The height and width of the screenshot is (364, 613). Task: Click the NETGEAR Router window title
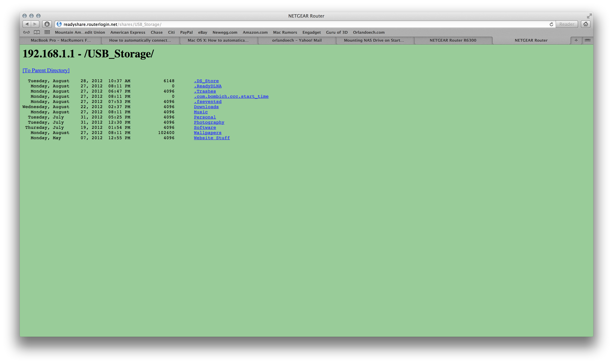click(x=306, y=16)
